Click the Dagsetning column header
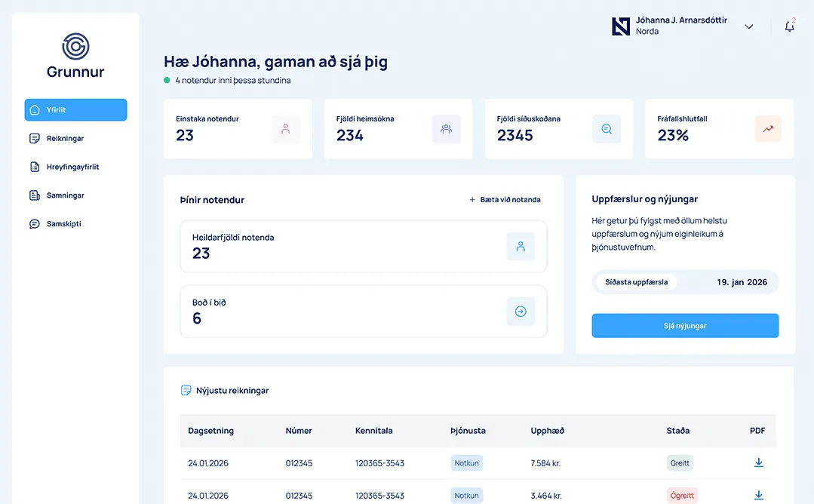This screenshot has width=814, height=504. (x=210, y=430)
